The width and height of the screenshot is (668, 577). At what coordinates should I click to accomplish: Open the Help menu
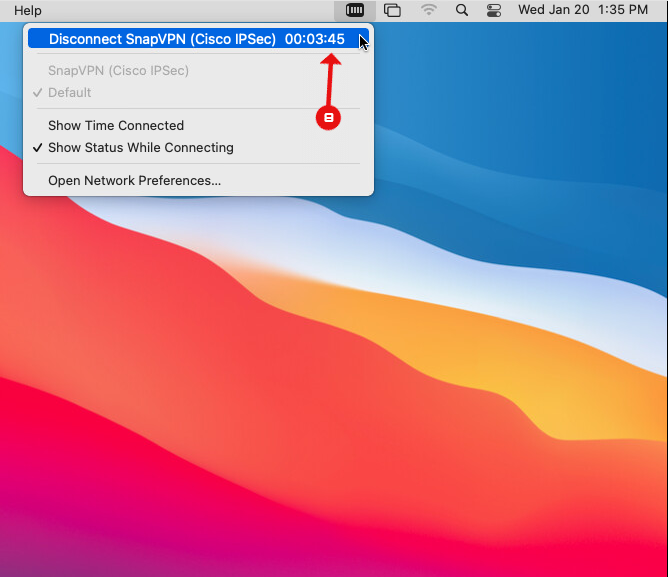[x=28, y=10]
